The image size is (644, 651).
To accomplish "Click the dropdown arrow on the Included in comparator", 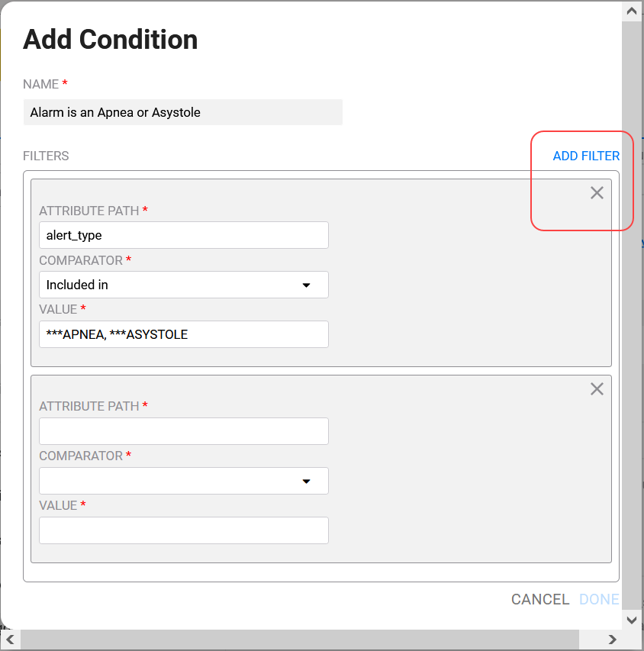I will click(307, 285).
